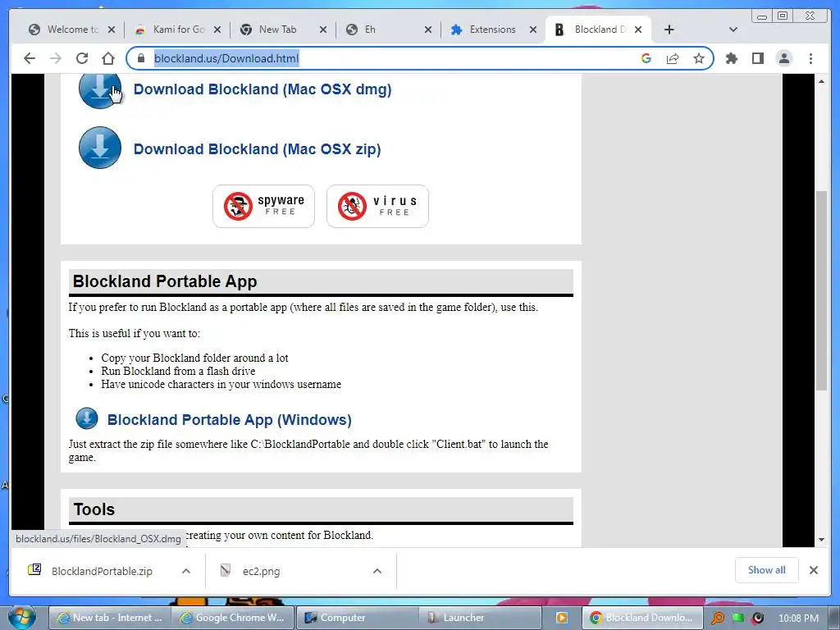
Task: Click the page scrollbar down arrow
Action: [x=821, y=540]
